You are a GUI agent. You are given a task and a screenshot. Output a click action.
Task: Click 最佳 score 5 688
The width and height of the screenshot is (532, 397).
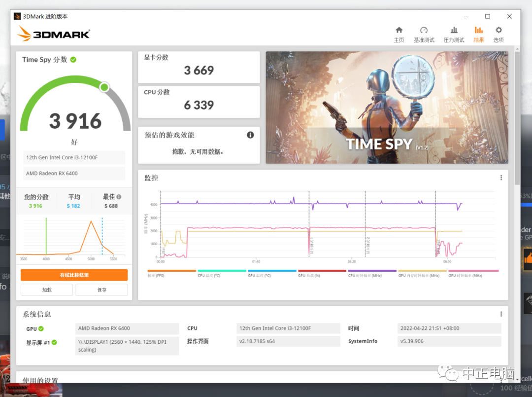(x=111, y=206)
